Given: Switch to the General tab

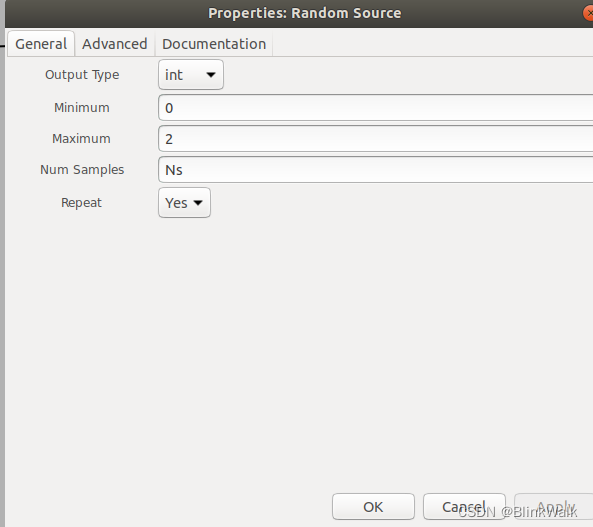Looking at the screenshot, I should pos(41,44).
